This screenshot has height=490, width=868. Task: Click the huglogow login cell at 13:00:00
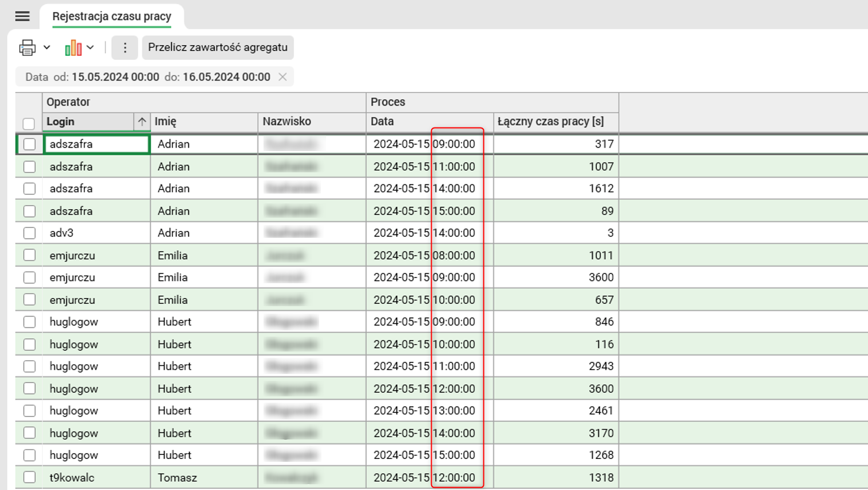[x=96, y=411]
